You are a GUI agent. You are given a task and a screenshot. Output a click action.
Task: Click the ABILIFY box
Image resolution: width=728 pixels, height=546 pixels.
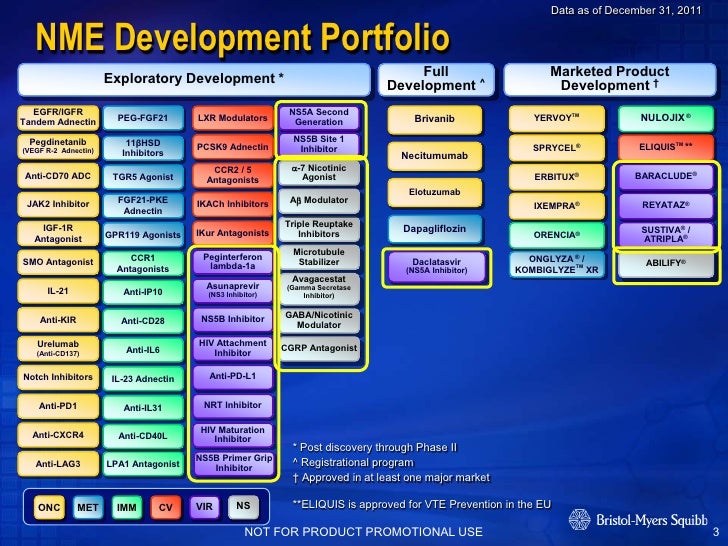(x=666, y=264)
